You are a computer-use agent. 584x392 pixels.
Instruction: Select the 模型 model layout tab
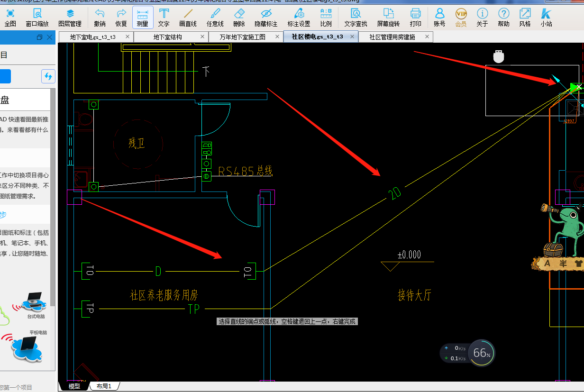point(74,386)
